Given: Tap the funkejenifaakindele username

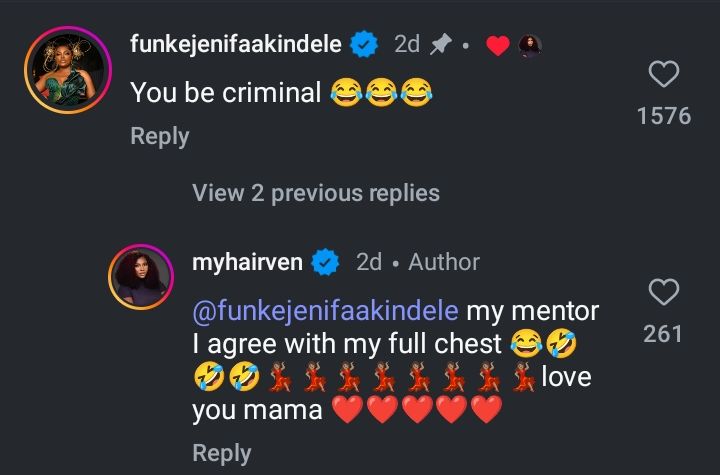Looking at the screenshot, I should [x=236, y=44].
